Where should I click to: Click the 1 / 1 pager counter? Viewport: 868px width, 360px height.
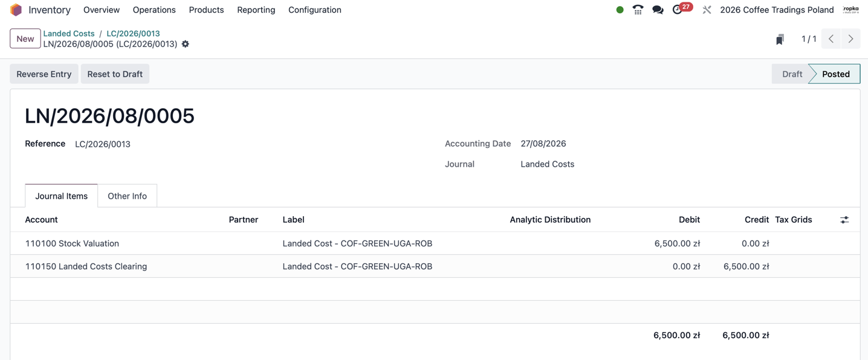tap(809, 39)
